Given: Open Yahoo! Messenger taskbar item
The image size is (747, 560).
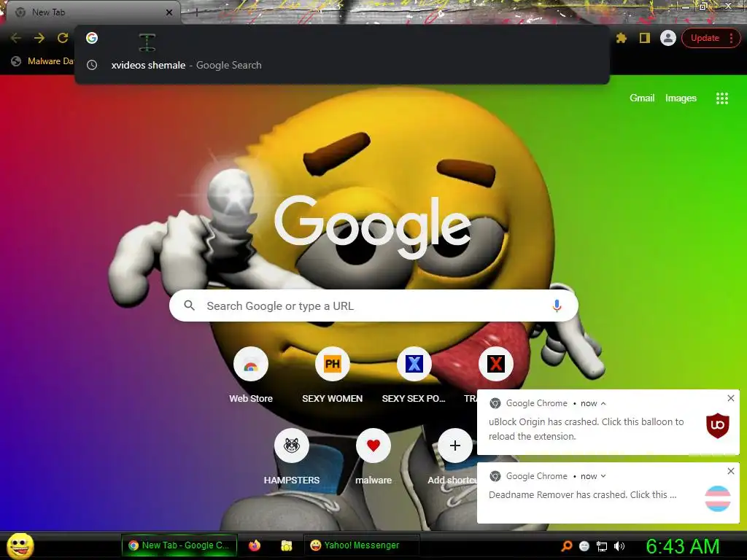Looking at the screenshot, I should 361,545.
